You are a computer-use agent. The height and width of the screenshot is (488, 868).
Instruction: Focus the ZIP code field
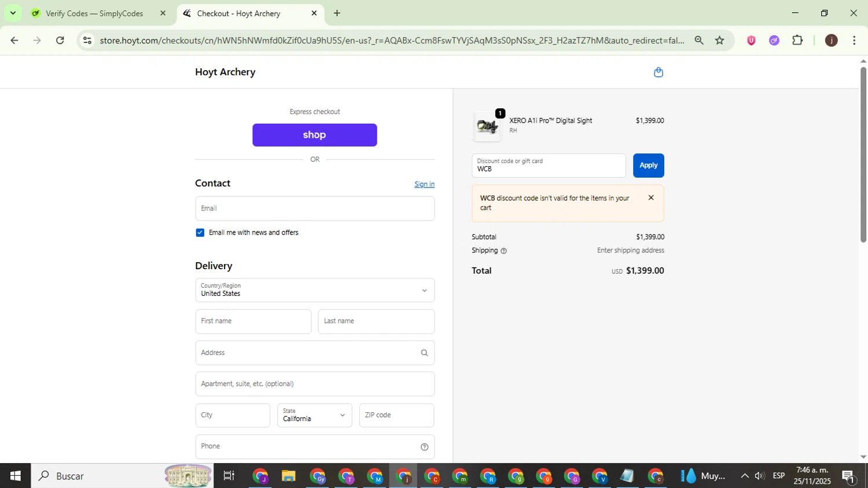tap(396, 416)
